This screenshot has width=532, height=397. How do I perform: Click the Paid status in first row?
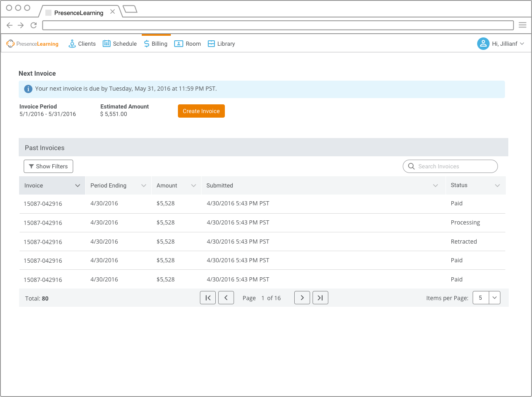click(x=457, y=203)
